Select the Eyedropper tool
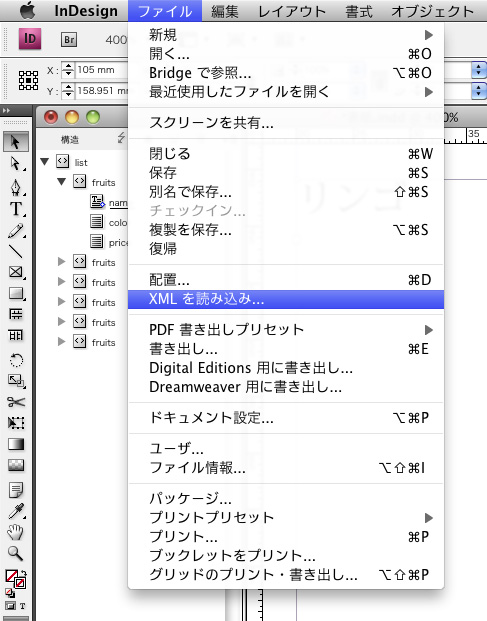 (x=15, y=511)
